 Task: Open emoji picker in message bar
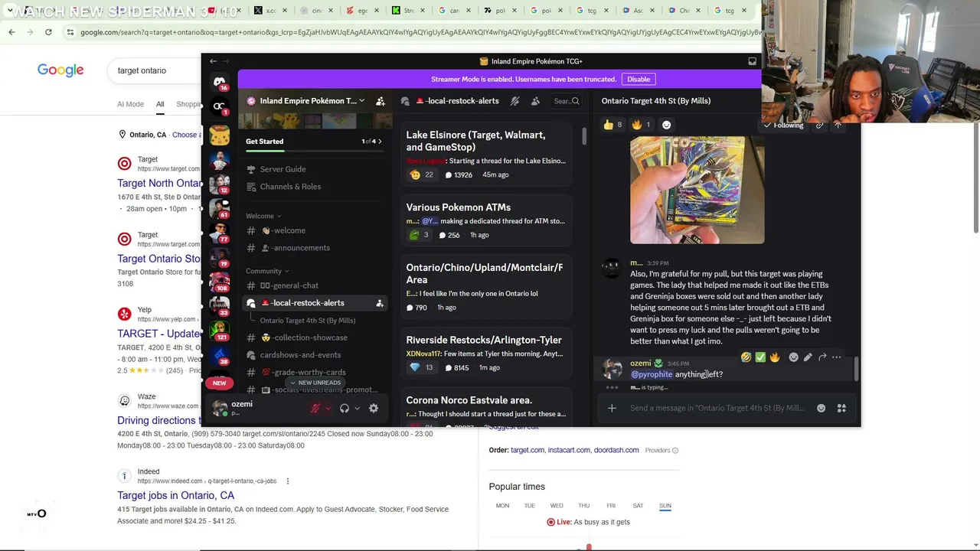point(821,408)
